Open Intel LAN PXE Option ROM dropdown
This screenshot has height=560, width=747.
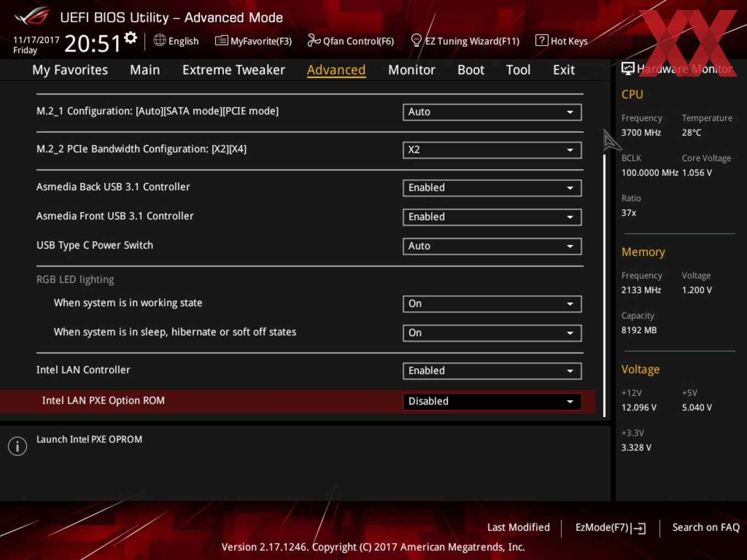[x=492, y=401]
